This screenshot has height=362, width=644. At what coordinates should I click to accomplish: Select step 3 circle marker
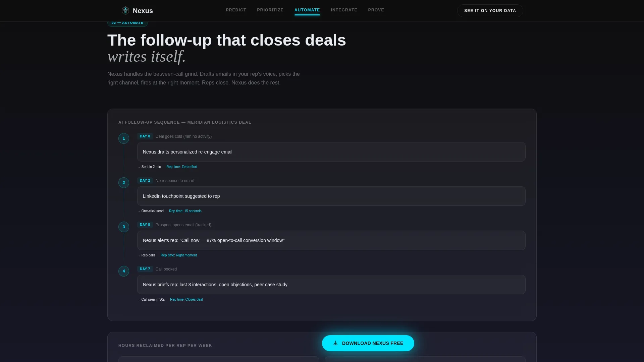(124, 227)
